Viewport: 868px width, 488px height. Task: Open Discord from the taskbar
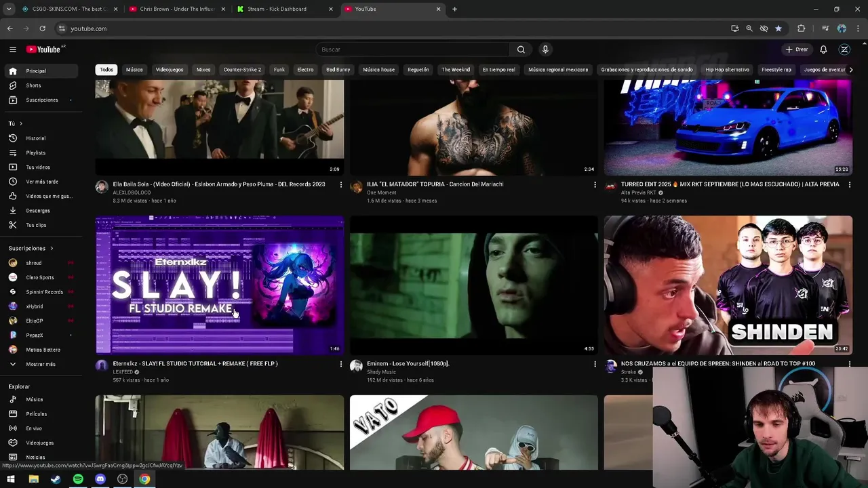click(100, 479)
